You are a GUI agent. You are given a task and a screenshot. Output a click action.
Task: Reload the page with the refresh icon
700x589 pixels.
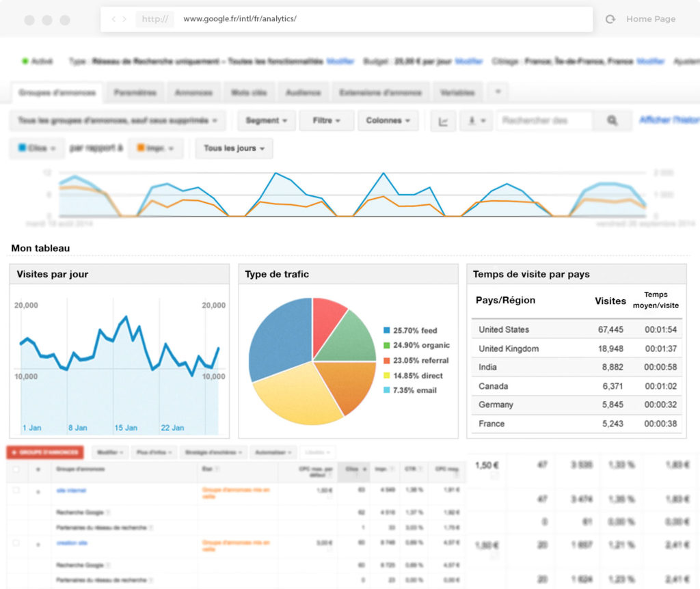click(610, 18)
